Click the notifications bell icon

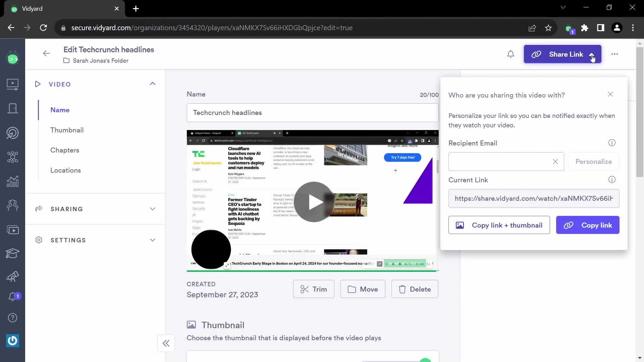click(511, 54)
